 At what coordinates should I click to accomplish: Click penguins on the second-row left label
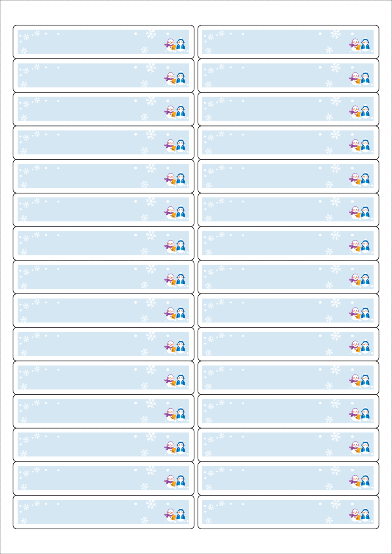click(175, 79)
